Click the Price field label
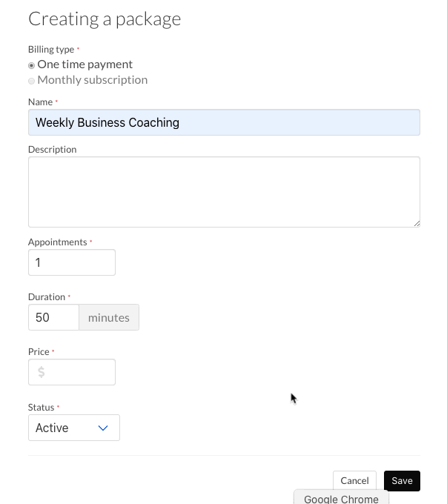 coord(39,351)
